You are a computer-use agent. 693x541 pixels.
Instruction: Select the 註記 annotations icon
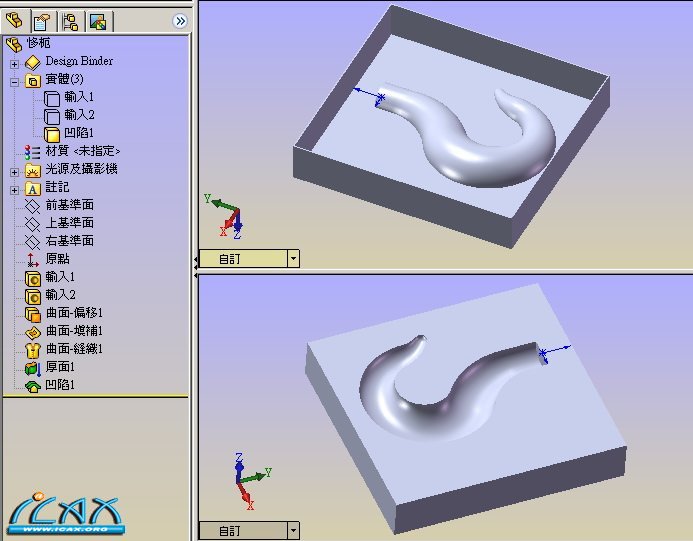[x=33, y=189]
